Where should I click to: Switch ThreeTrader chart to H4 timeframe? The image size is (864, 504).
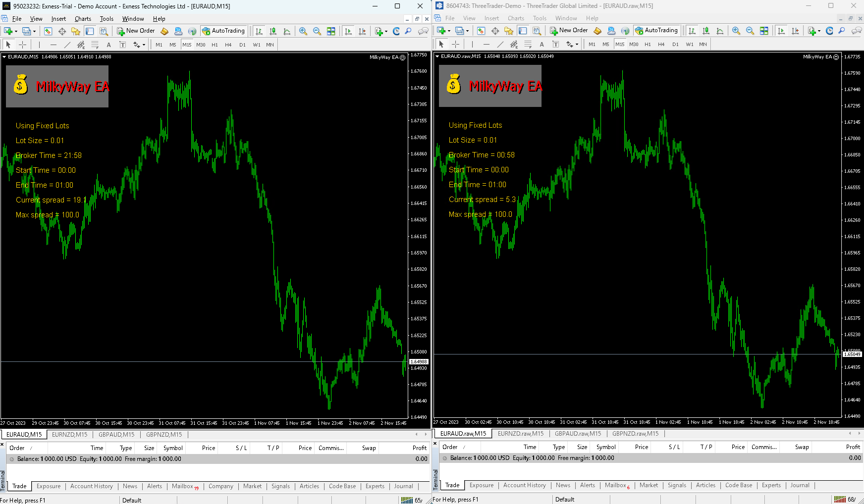click(661, 44)
